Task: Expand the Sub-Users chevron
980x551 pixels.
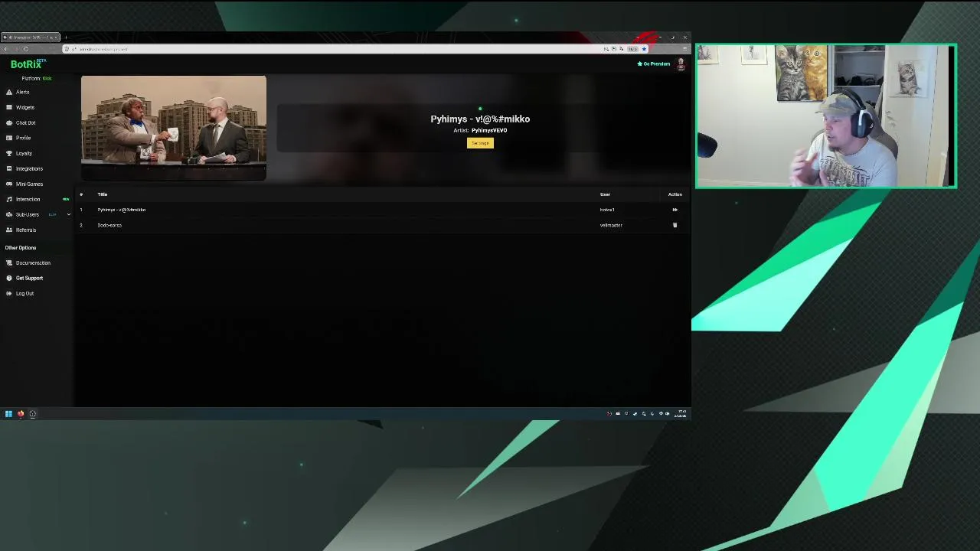Action: 68,214
